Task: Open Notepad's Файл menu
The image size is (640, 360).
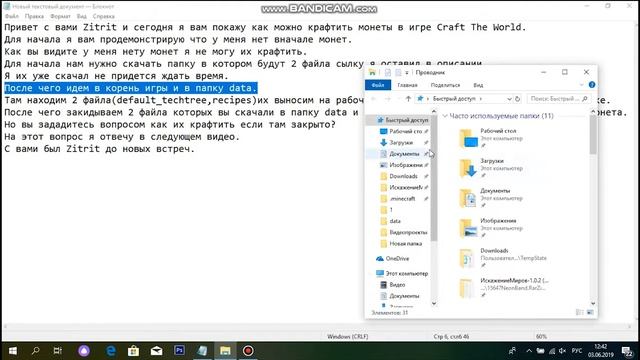Action: 12,16
